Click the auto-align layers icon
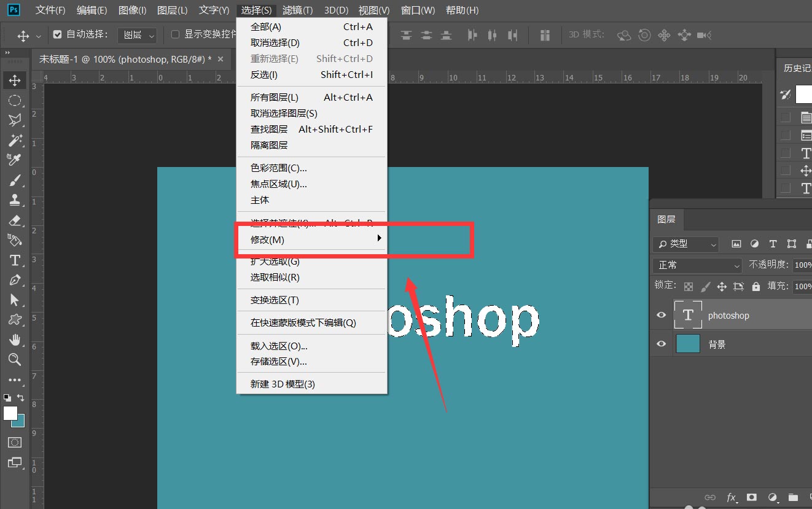812x509 pixels. click(x=544, y=35)
